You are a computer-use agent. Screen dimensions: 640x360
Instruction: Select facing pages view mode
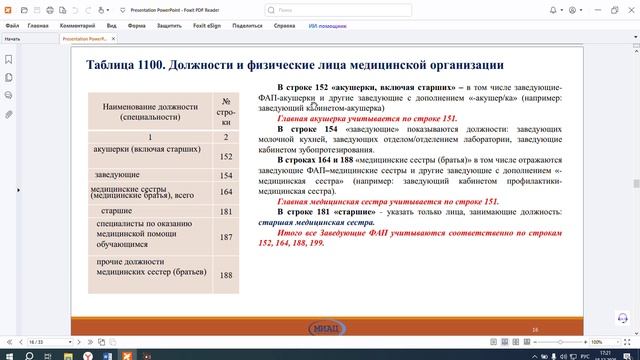[x=516, y=342]
